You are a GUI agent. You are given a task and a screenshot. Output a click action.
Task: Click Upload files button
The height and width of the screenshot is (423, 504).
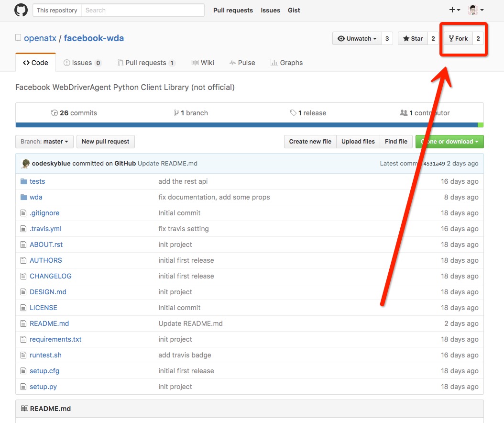tap(358, 142)
